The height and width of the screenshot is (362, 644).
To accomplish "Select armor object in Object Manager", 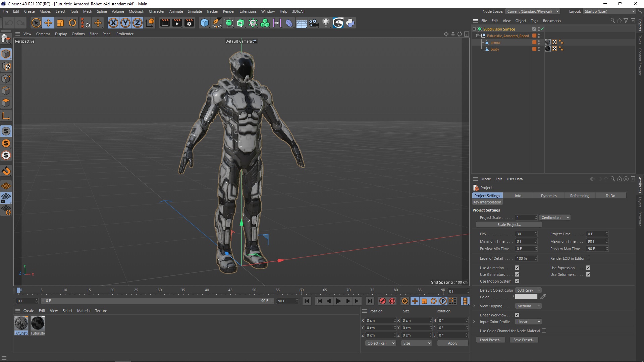I will tap(495, 43).
